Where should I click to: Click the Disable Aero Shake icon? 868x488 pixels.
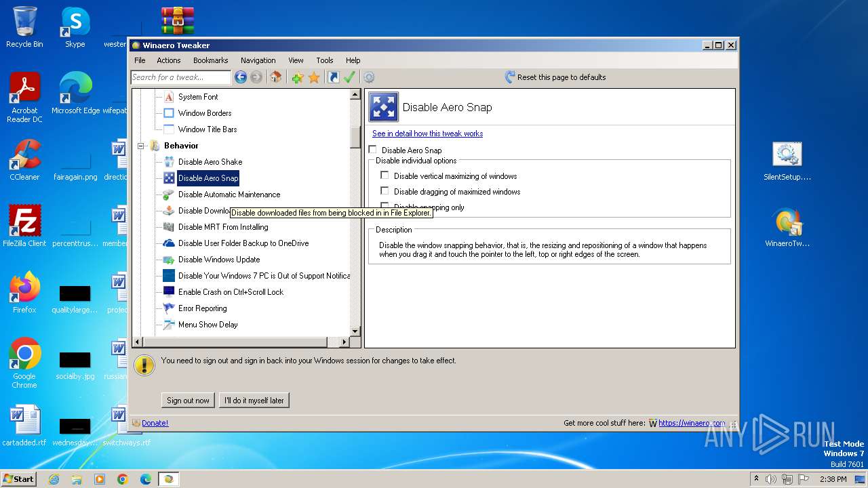169,162
